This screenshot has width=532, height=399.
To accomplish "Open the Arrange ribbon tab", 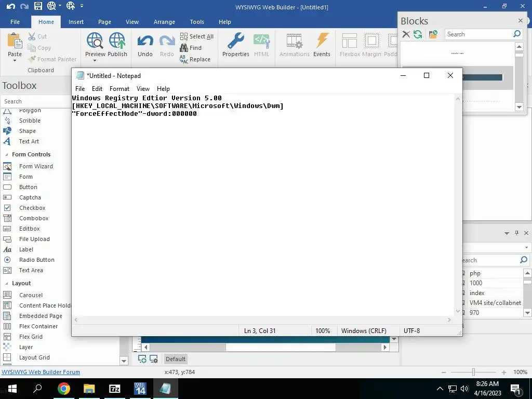I will point(164,22).
